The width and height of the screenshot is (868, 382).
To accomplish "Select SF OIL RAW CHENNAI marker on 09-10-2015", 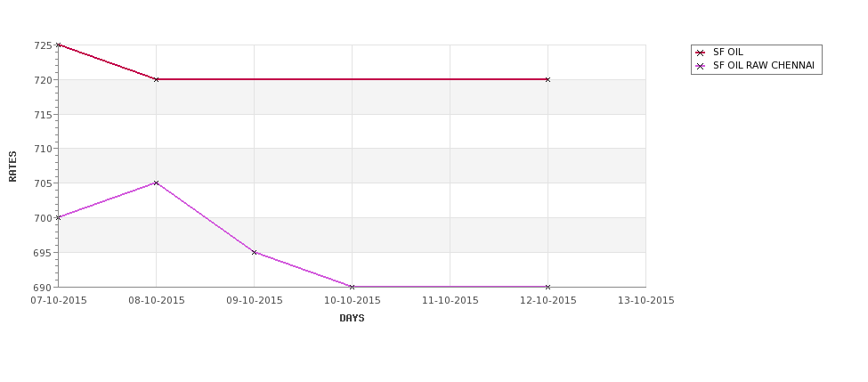I will pyautogui.click(x=254, y=253).
